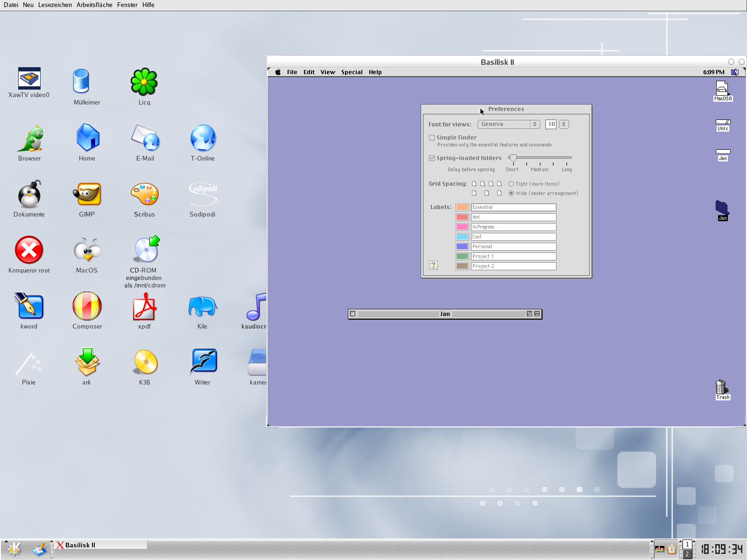Viewport: 747px width, 560px height.
Task: Click the Personal label text field
Action: (514, 246)
